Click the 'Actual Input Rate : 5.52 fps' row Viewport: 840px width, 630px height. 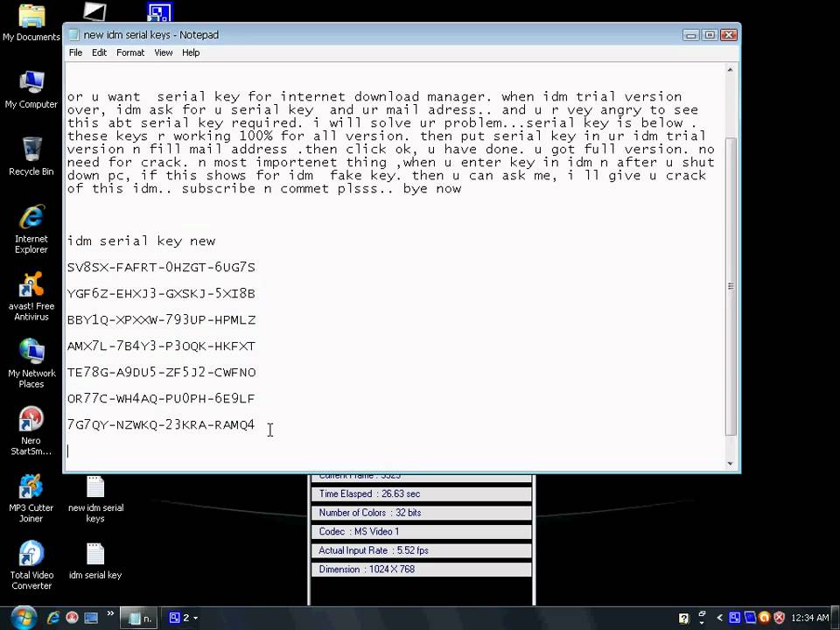click(422, 550)
